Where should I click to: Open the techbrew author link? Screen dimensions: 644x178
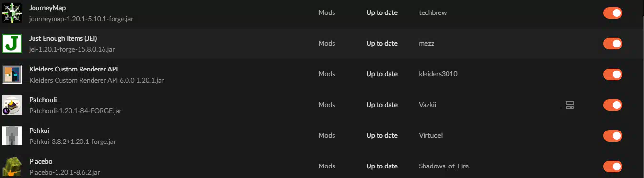coord(433,12)
